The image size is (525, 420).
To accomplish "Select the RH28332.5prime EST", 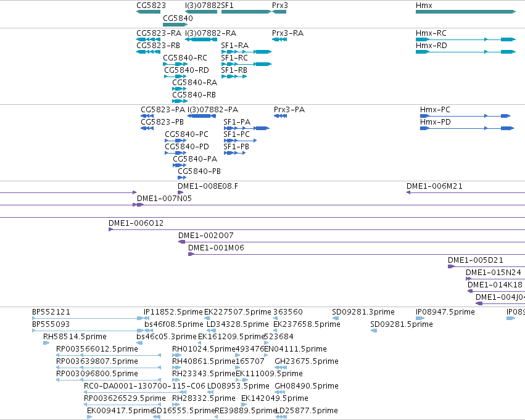I will [176, 405].
